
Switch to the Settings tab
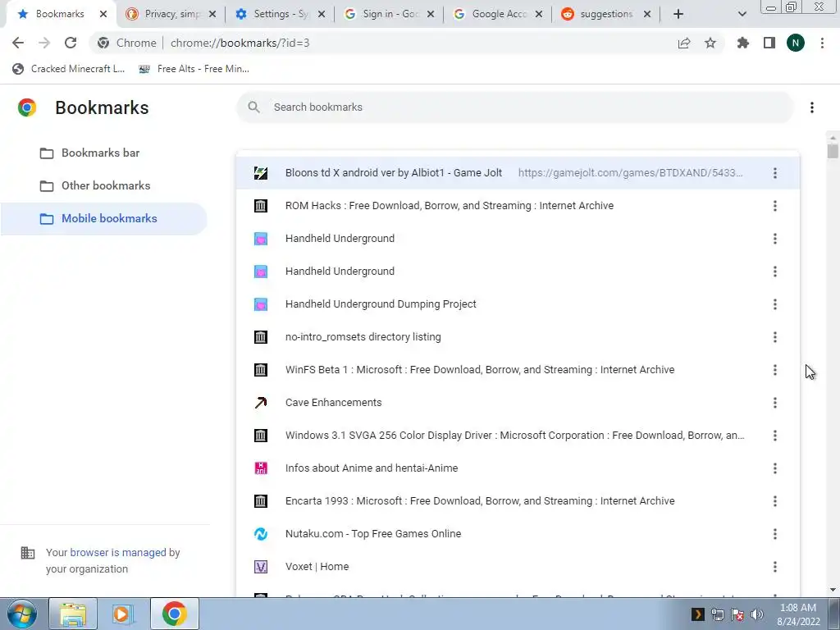tap(279, 14)
